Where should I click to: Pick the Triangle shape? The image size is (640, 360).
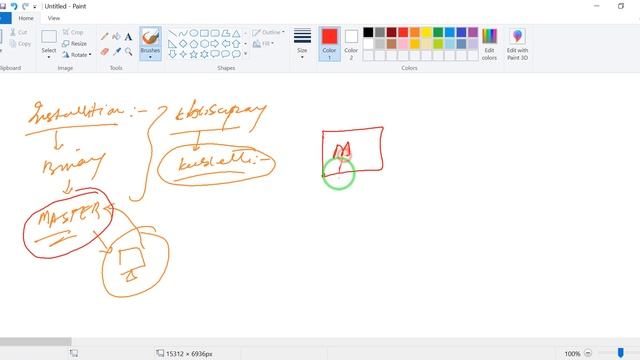pyautogui.click(x=236, y=33)
